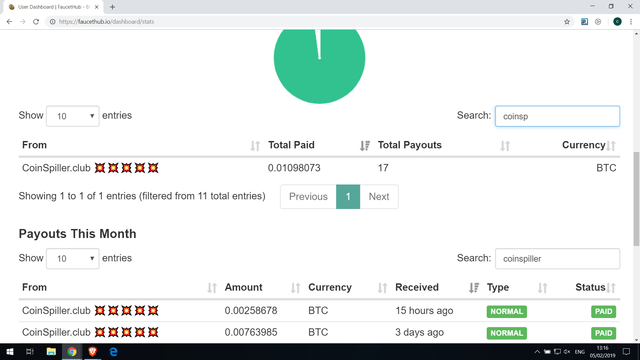Go to Previous page of results
The height and width of the screenshot is (360, 640).
[308, 197]
